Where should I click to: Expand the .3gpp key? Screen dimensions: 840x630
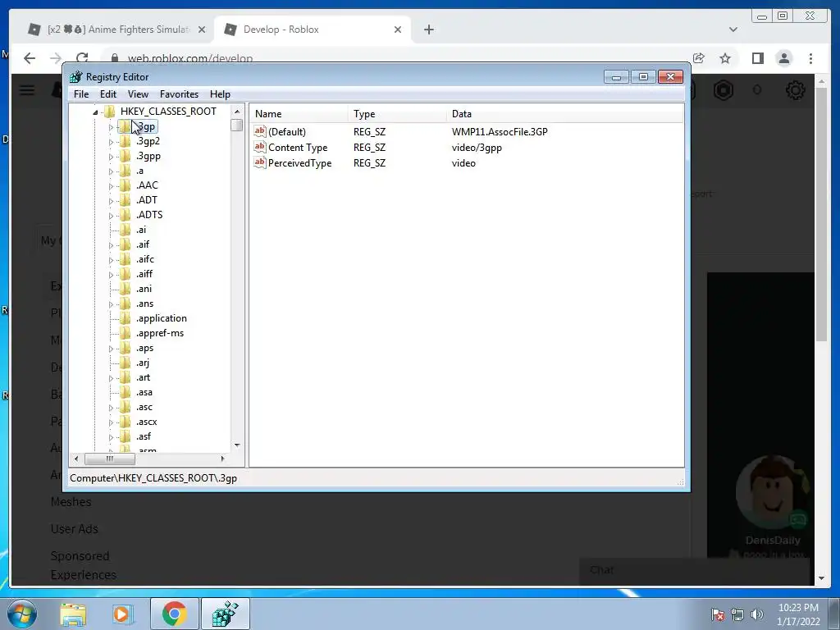pyautogui.click(x=111, y=157)
